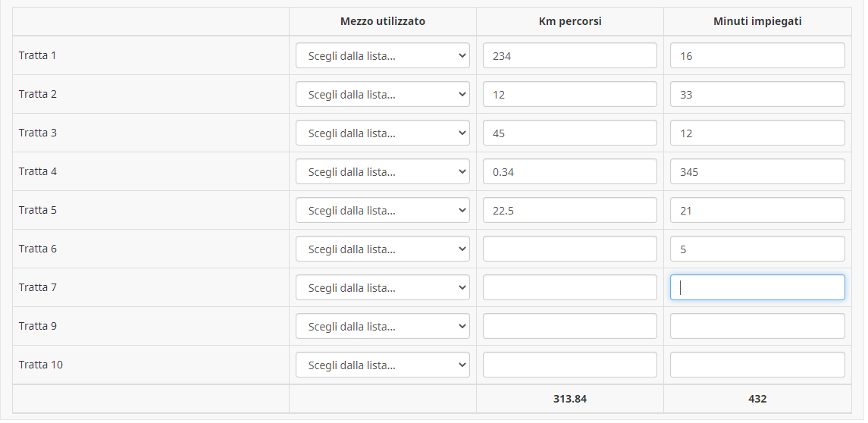Click the Tratta 1 Km percorsi field
The height and width of the screenshot is (423, 868).
(x=569, y=55)
